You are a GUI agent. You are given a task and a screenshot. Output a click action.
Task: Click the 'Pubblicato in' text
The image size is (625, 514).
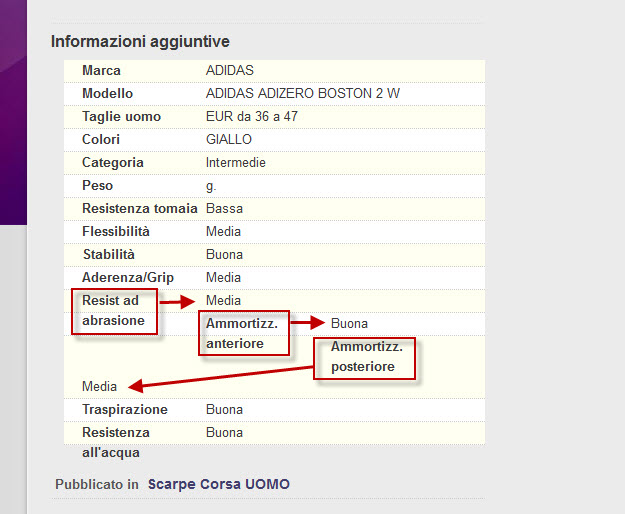97,485
